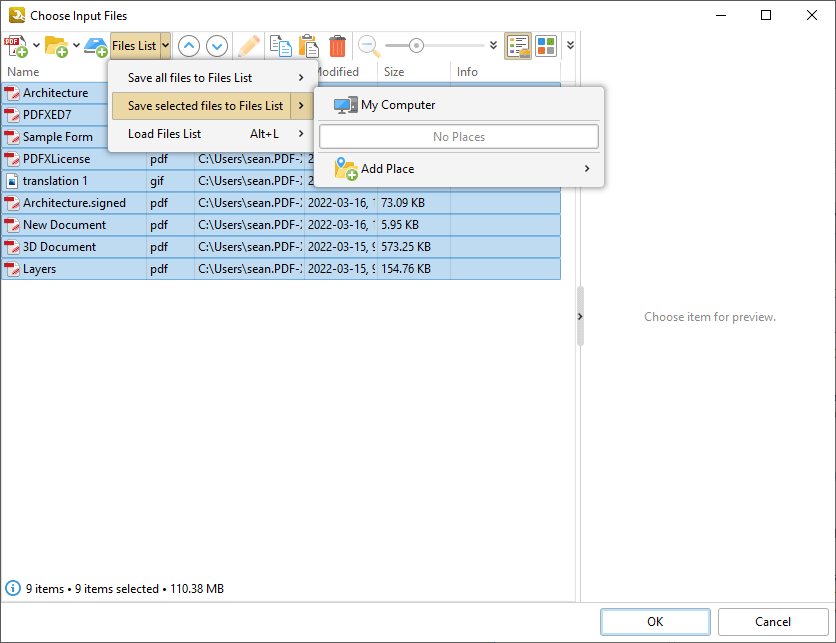Expand the Add Place submenu arrow

587,168
